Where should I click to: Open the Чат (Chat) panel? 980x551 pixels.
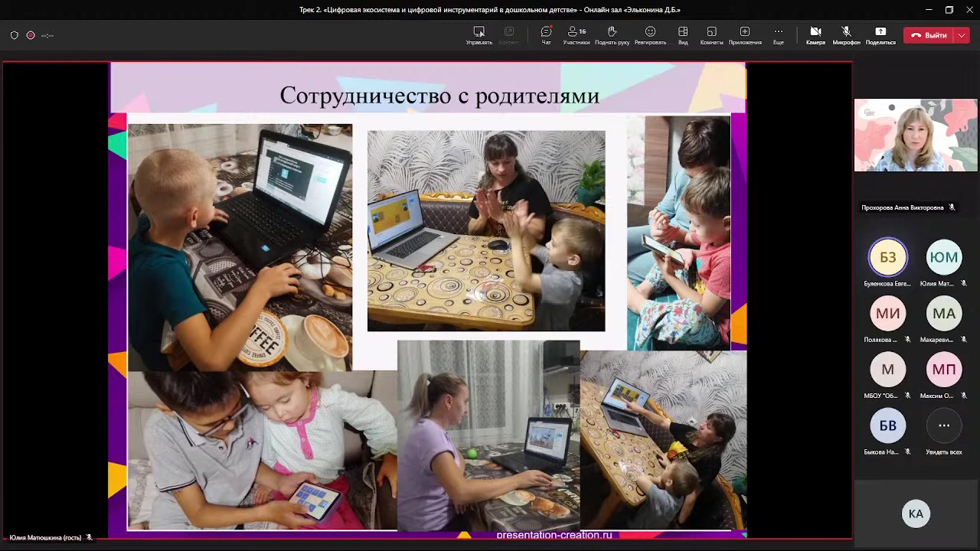[x=546, y=34]
